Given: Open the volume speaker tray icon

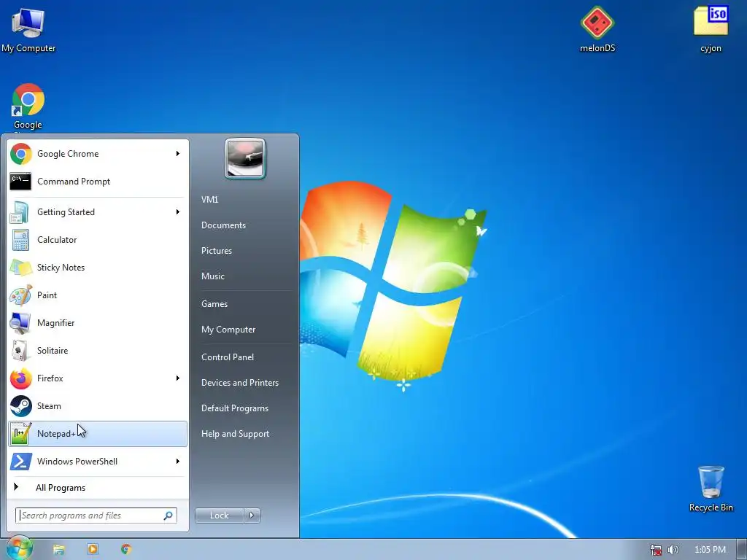Looking at the screenshot, I should (x=673, y=550).
